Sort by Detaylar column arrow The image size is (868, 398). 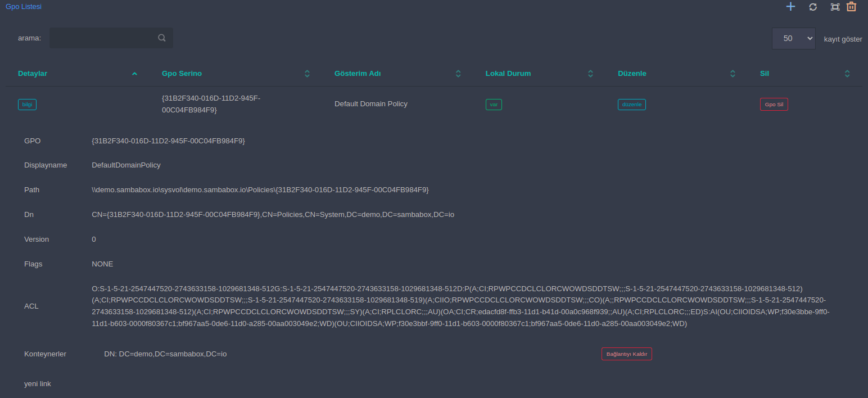[x=134, y=74]
